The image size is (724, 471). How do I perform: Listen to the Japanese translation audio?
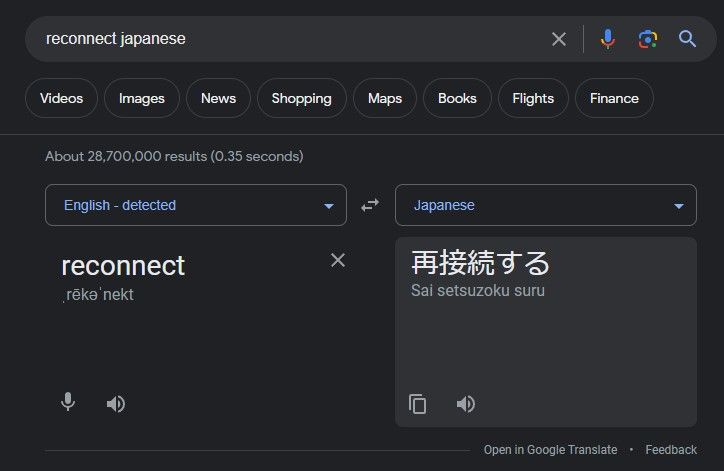click(x=466, y=404)
